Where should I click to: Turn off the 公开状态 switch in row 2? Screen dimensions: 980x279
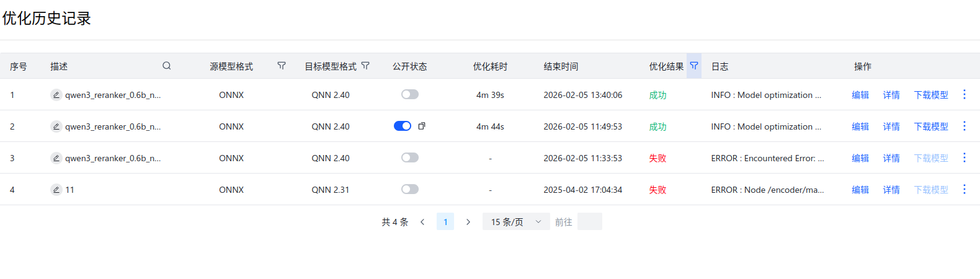[402, 126]
